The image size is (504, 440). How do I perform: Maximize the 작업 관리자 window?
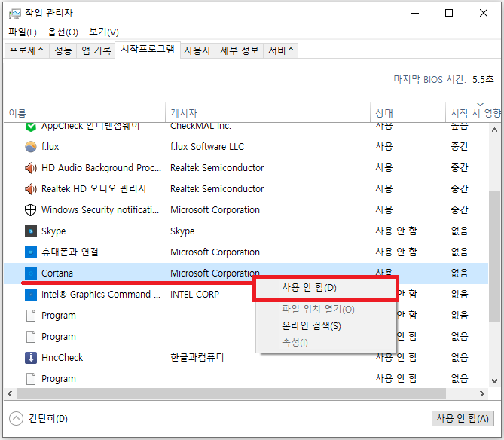[x=449, y=13]
